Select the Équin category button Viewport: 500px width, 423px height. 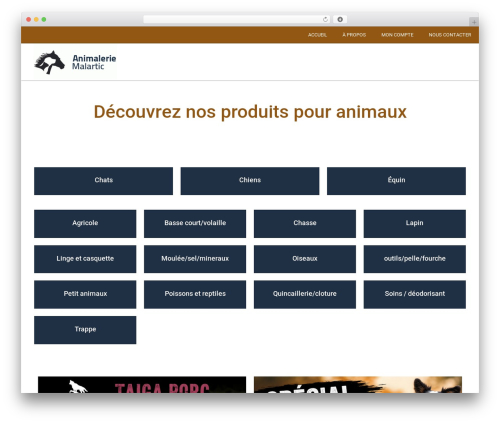[x=396, y=181]
